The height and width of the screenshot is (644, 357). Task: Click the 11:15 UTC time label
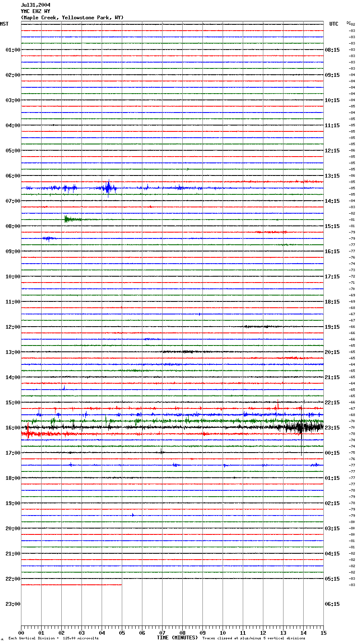(332, 126)
